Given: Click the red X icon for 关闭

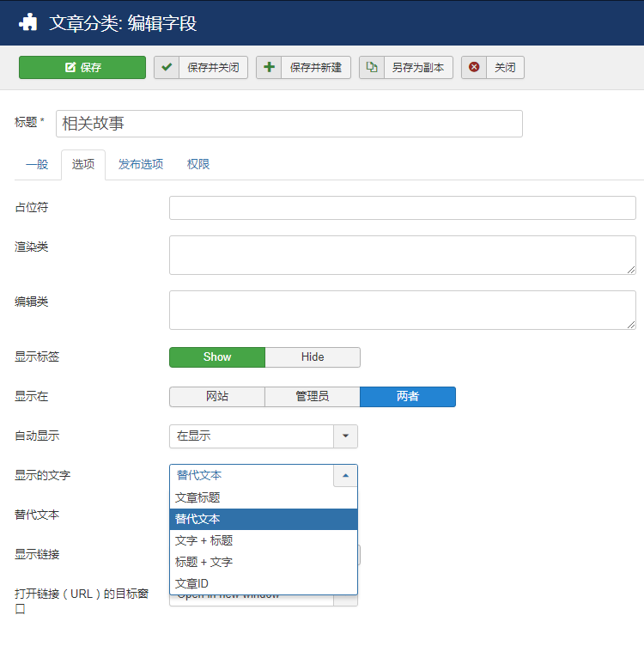Looking at the screenshot, I should point(474,68).
